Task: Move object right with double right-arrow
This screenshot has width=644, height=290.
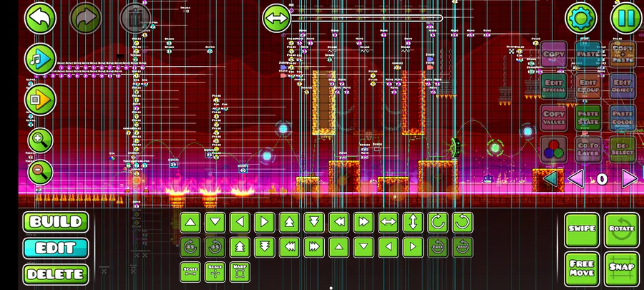Action: (x=364, y=223)
